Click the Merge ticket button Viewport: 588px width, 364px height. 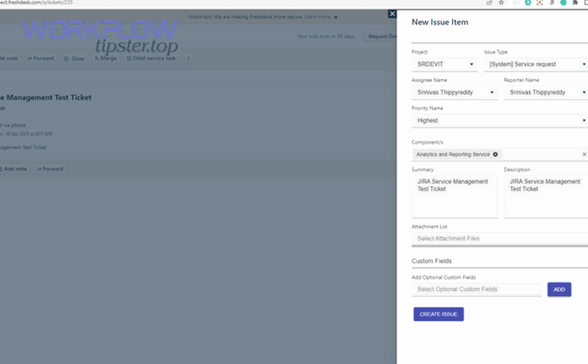pyautogui.click(x=106, y=59)
